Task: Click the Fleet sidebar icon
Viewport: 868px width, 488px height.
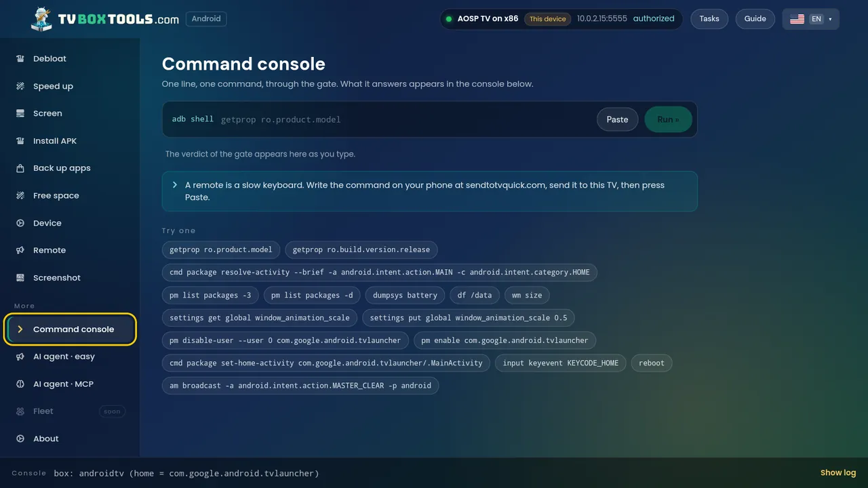Action: click(20, 411)
